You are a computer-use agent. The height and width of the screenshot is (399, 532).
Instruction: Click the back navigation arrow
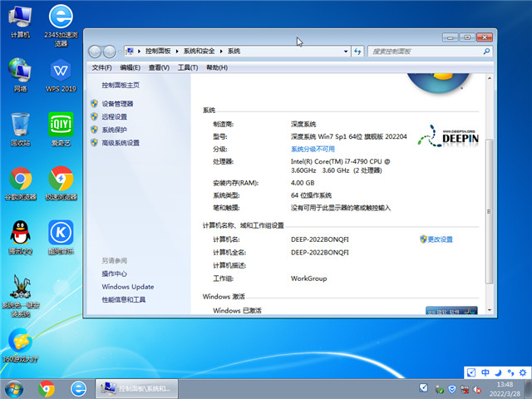[96, 52]
